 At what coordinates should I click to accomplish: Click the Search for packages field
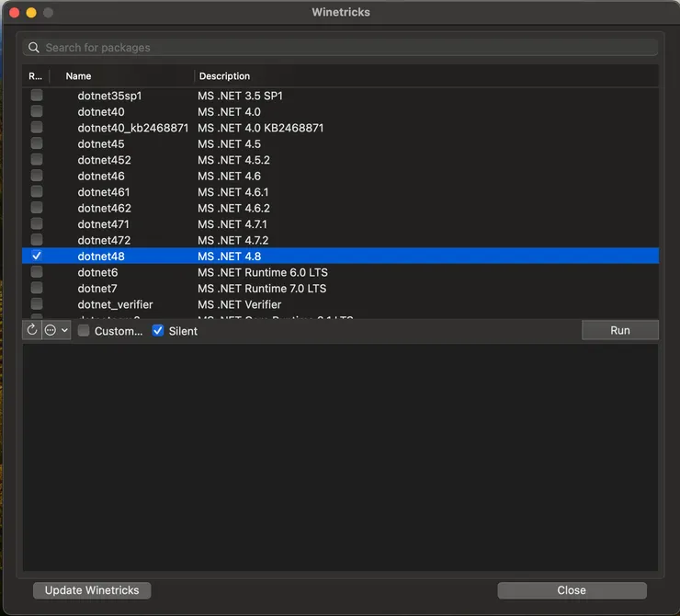340,47
